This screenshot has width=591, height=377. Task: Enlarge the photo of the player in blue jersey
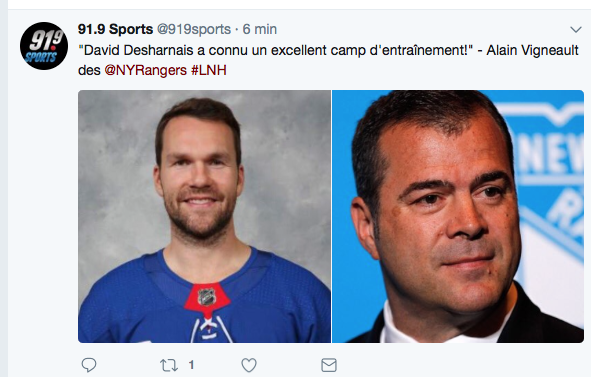(204, 216)
